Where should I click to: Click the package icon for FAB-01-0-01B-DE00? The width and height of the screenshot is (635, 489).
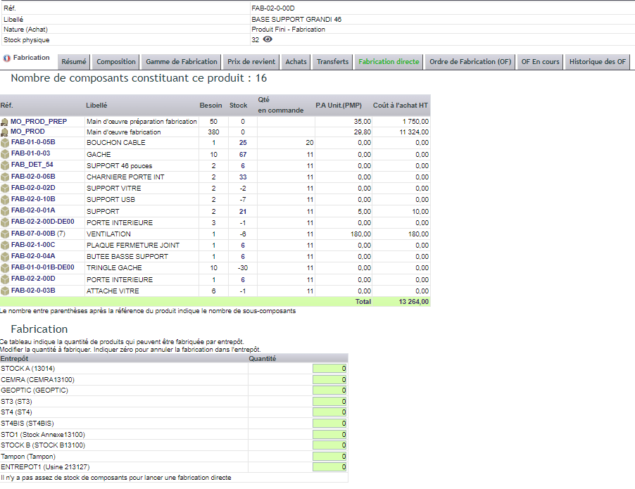coord(4,268)
